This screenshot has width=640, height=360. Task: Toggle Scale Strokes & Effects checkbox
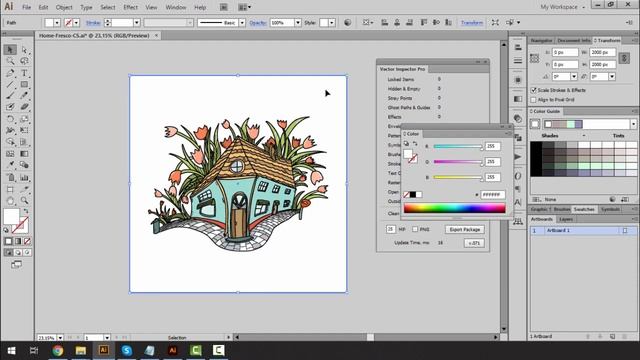[533, 90]
